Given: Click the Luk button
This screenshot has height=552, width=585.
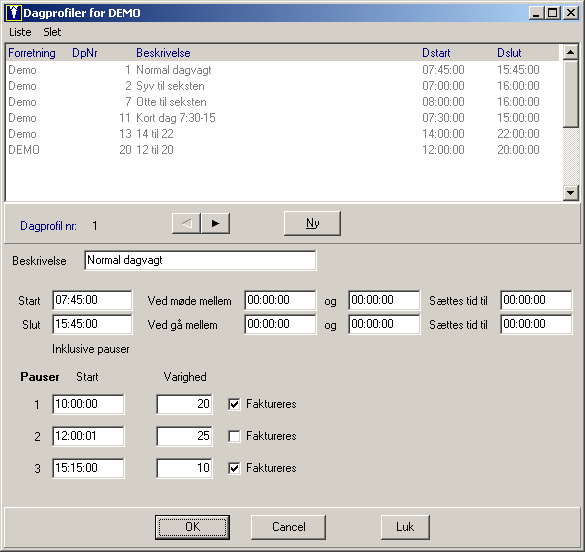Looking at the screenshot, I should [x=405, y=527].
